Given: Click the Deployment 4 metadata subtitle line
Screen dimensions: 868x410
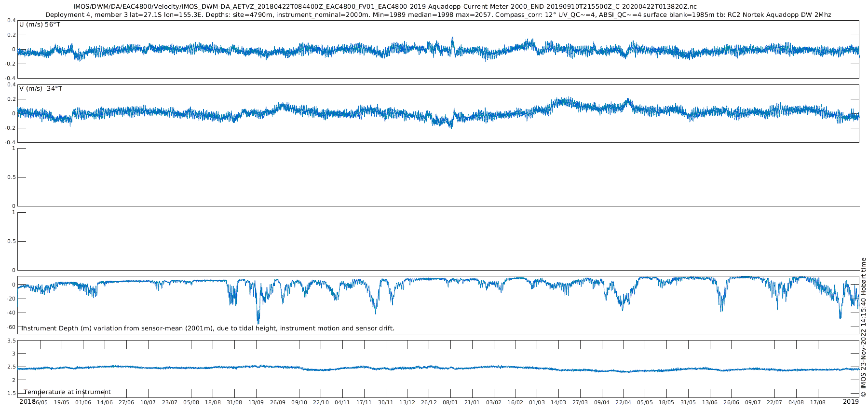Looking at the screenshot, I should pyautogui.click(x=438, y=15).
